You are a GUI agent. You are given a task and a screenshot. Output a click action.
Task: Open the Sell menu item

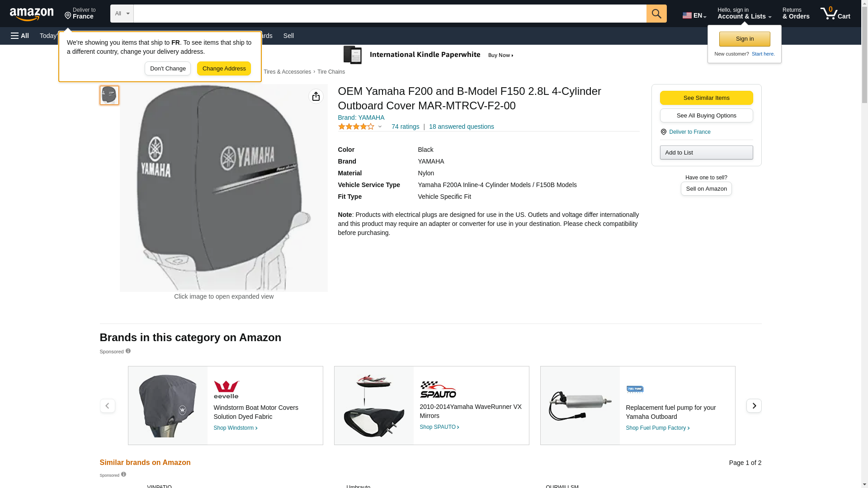288,36
